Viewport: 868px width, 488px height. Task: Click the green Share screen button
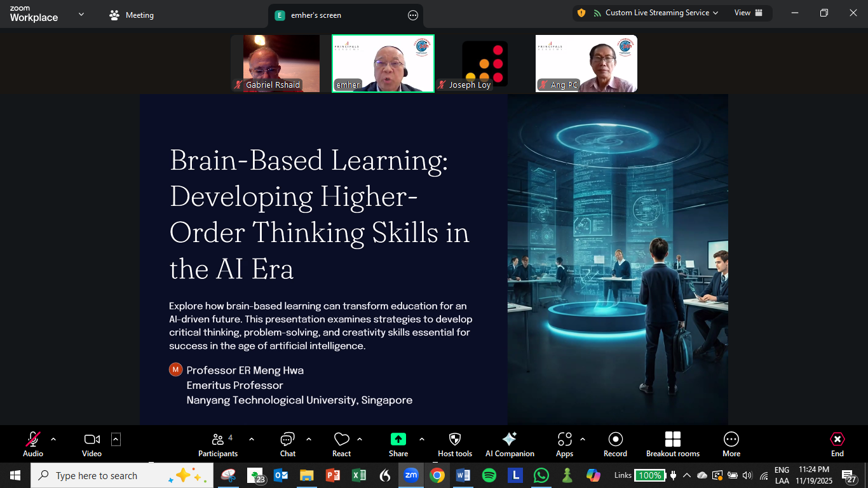(398, 444)
